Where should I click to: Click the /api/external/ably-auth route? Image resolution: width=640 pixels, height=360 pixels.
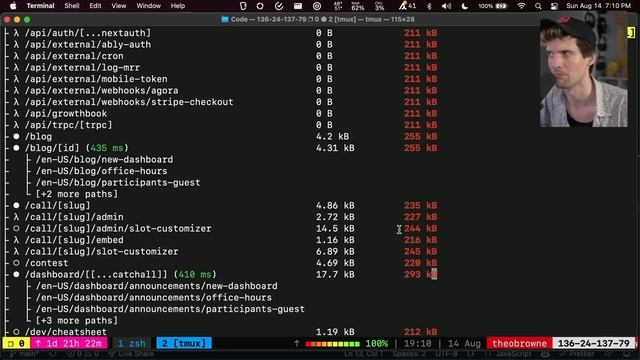coord(88,44)
